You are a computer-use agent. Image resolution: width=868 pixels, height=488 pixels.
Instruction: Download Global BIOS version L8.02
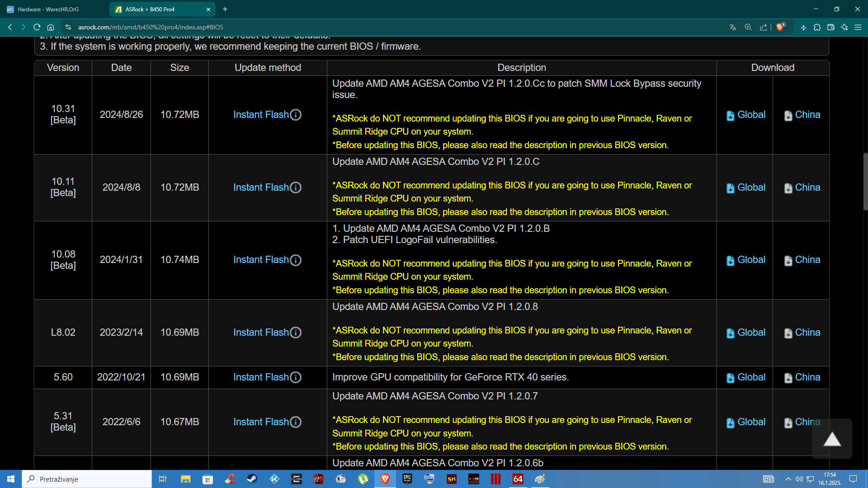coord(745,333)
